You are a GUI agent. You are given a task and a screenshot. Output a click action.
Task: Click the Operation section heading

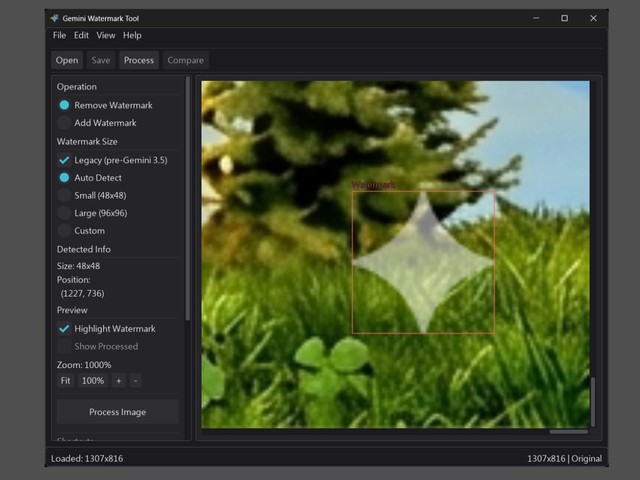(x=77, y=87)
